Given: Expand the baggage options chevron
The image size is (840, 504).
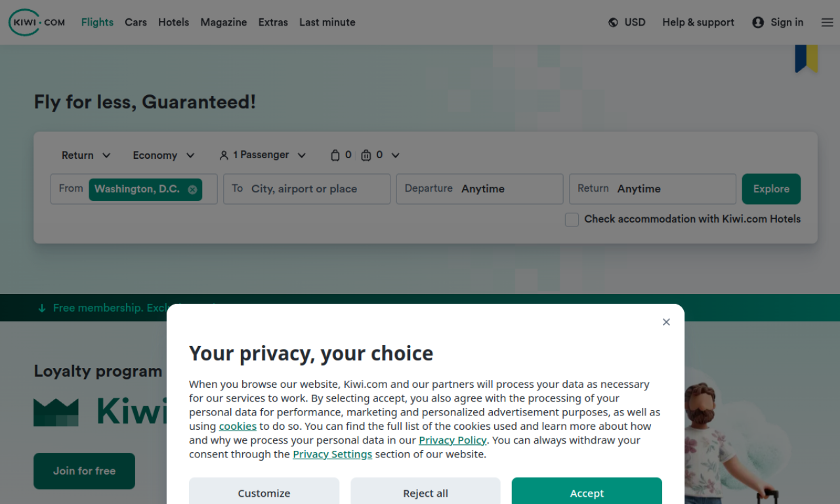Looking at the screenshot, I should coord(395,155).
